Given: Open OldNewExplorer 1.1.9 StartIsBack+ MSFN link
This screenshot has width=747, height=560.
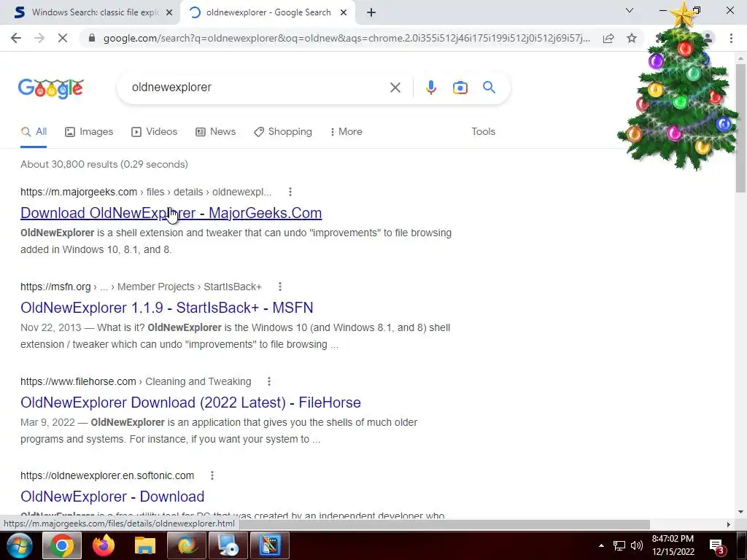Looking at the screenshot, I should point(167,308).
